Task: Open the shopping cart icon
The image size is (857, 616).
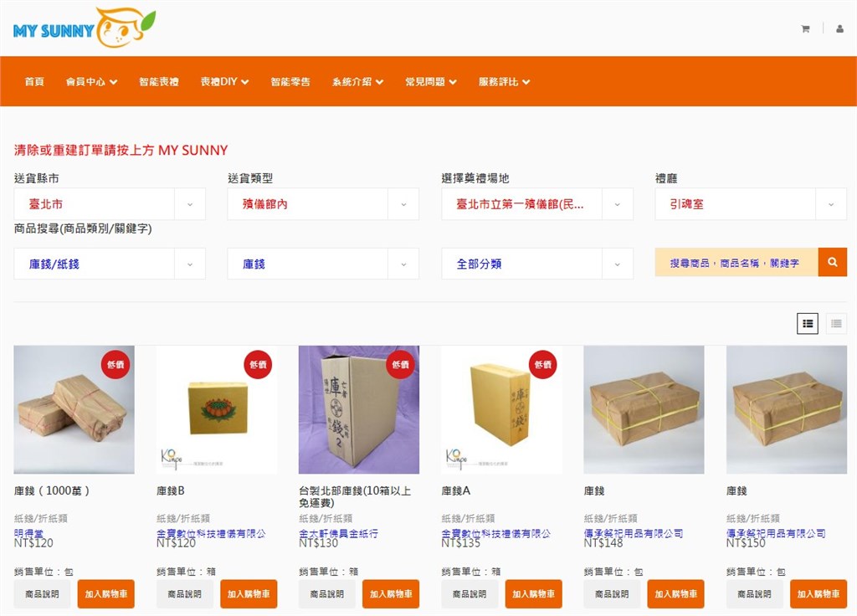Action: click(805, 29)
